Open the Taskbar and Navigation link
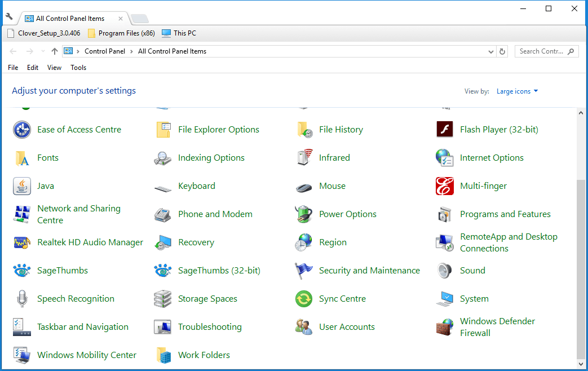The image size is (588, 371). tap(82, 327)
